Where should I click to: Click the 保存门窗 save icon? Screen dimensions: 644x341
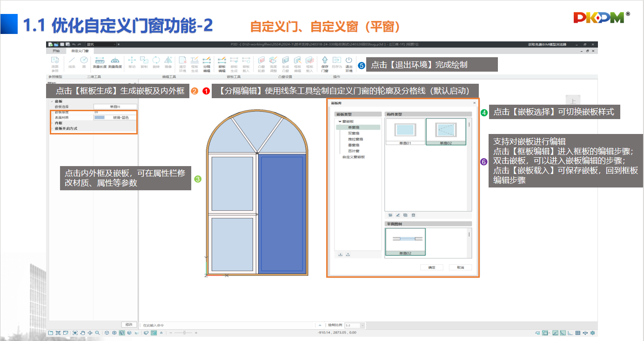tap(325, 63)
